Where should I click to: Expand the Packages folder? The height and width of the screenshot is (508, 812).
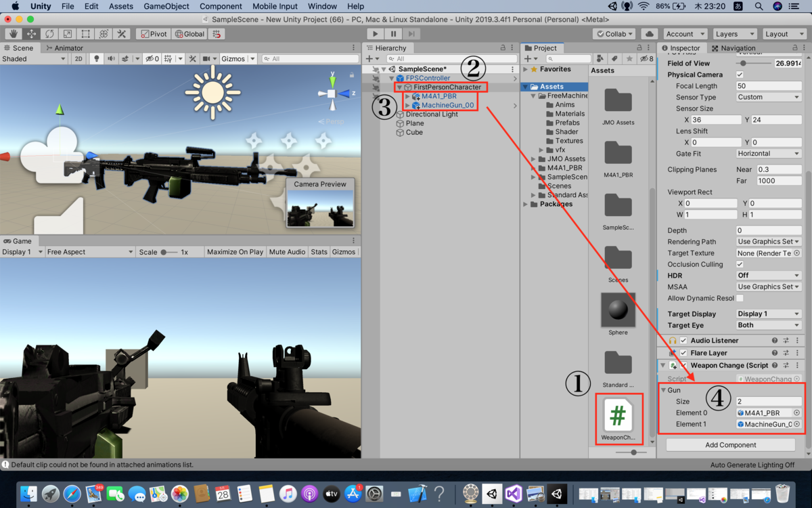(526, 204)
